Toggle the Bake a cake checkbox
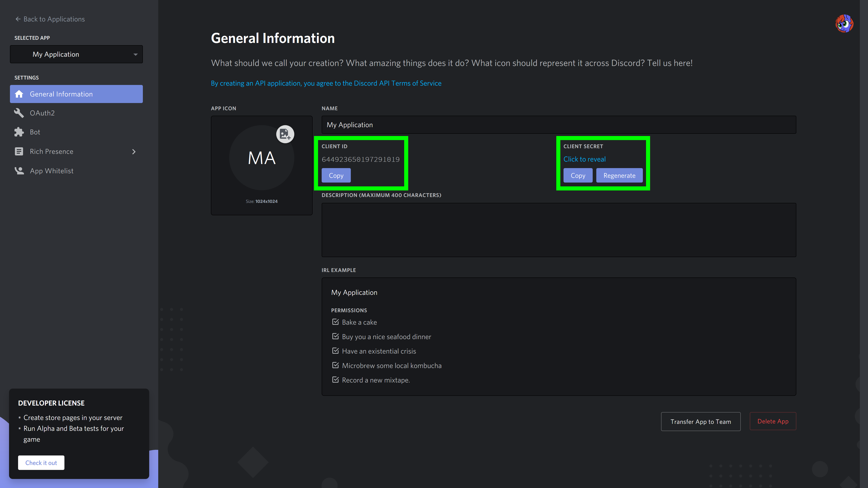 pyautogui.click(x=335, y=322)
